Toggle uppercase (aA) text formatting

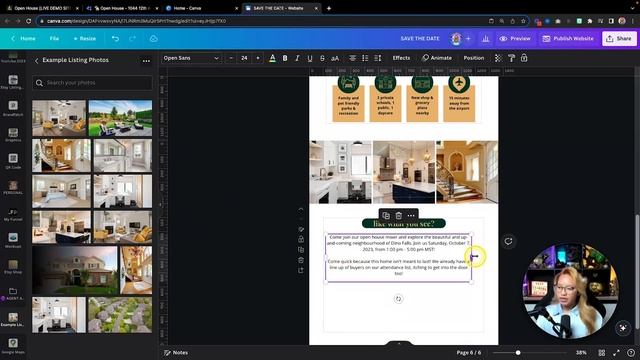tap(335, 58)
